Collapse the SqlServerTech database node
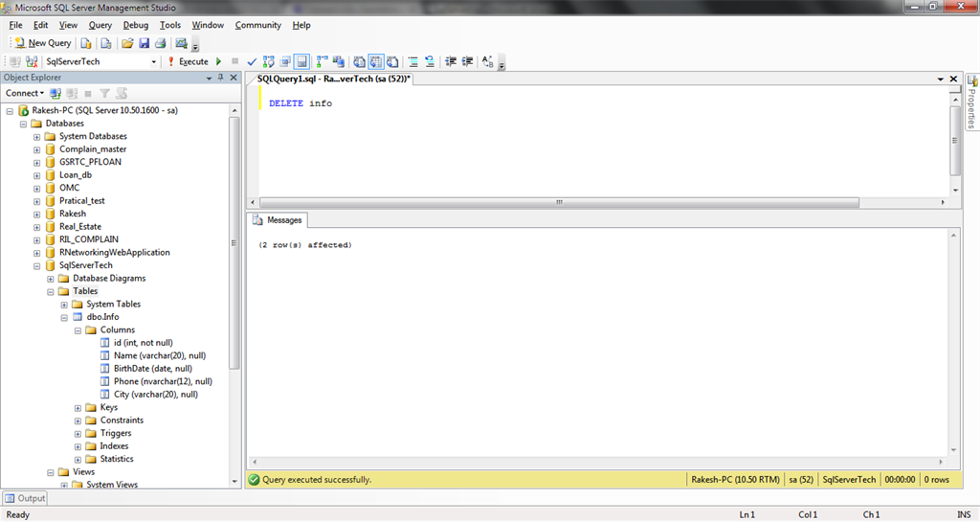 pyautogui.click(x=37, y=265)
